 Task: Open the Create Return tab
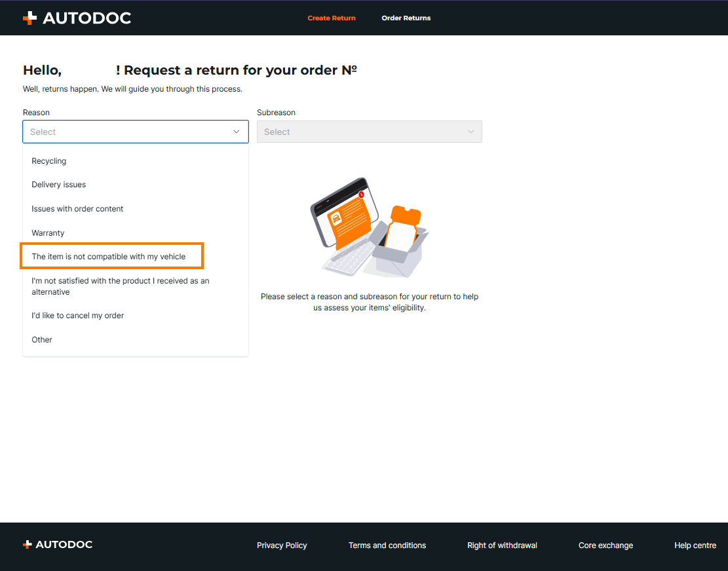pos(332,18)
